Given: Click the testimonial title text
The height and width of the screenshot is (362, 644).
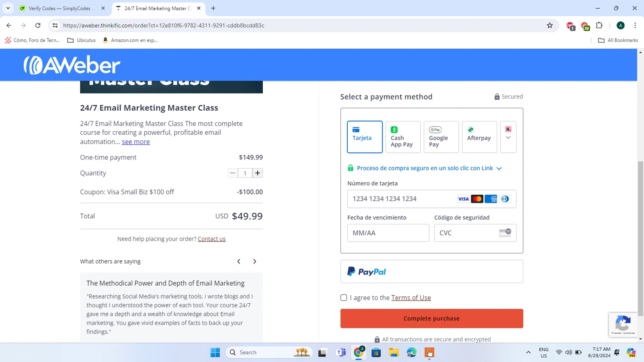Looking at the screenshot, I should 165,283.
